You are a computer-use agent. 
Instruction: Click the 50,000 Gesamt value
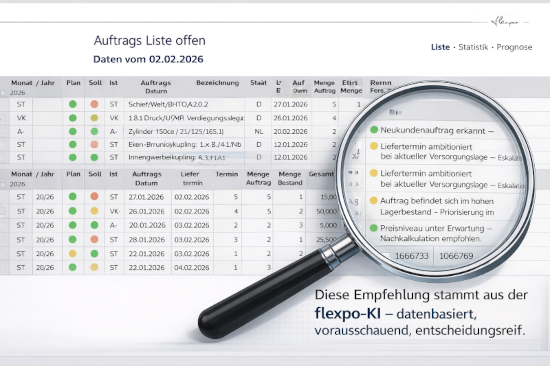326,211
